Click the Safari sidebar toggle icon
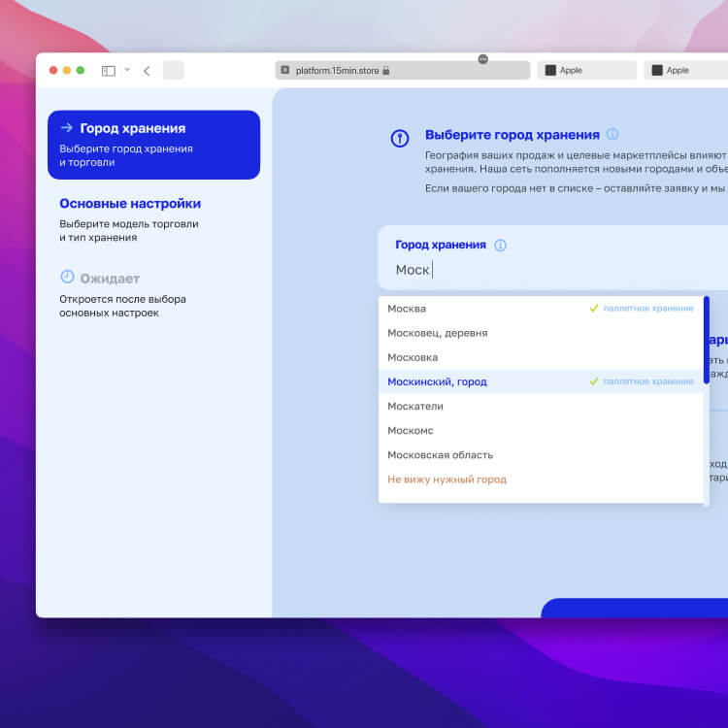Viewport: 728px width, 728px height. coord(109,71)
